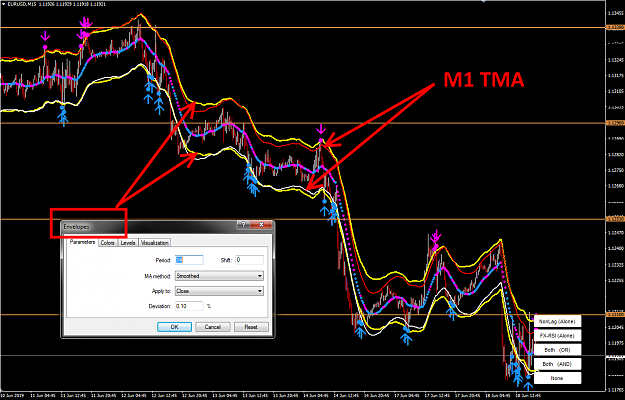
Task: Click the Shift input field
Action: 250,260
